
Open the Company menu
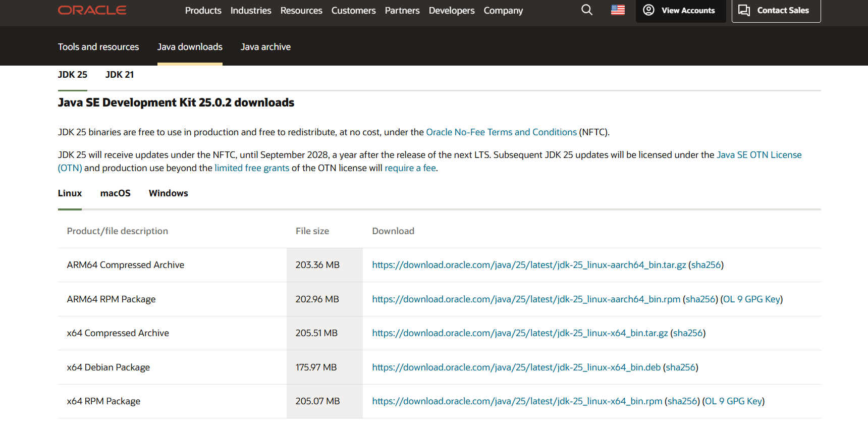tap(503, 11)
